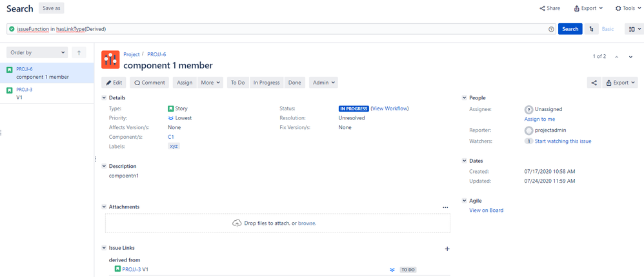
Task: Click in the JQL query input field
Action: (x=281, y=29)
